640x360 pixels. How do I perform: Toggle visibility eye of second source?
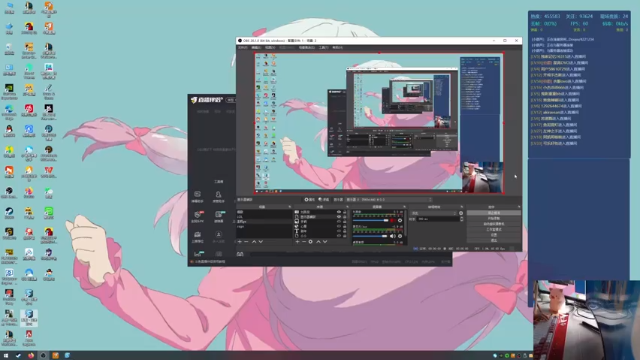click(339, 217)
